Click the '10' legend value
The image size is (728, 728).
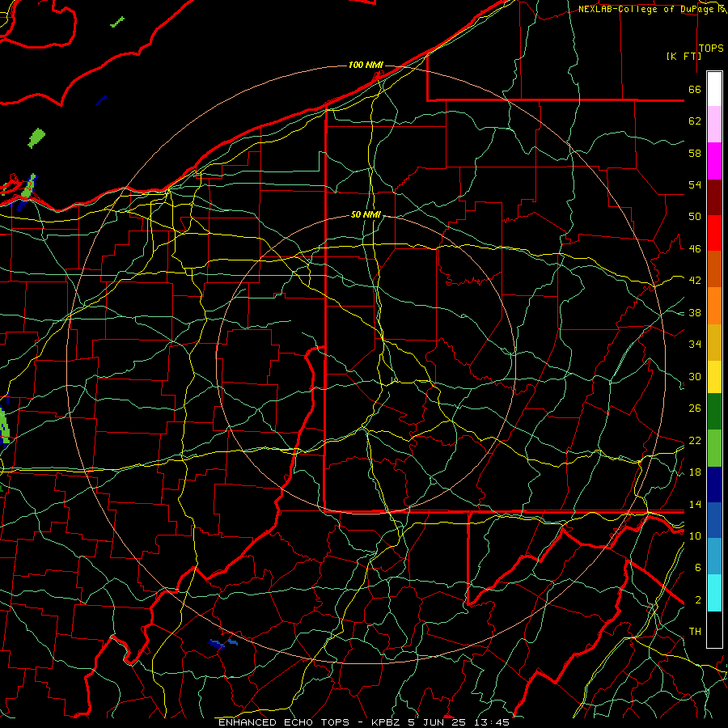click(695, 535)
